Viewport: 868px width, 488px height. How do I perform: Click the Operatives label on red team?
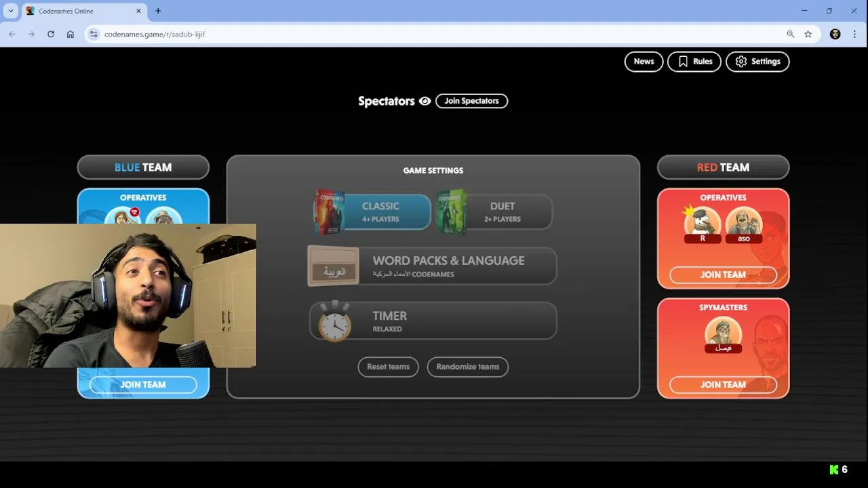[723, 198]
